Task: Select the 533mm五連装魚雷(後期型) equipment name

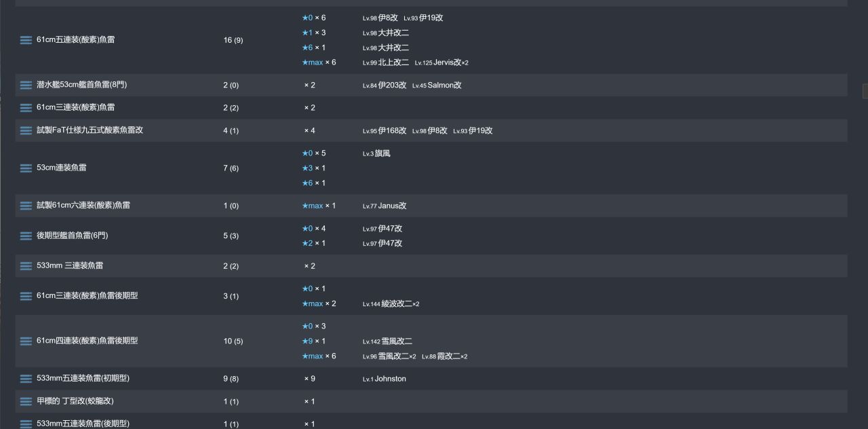Action: 83,424
